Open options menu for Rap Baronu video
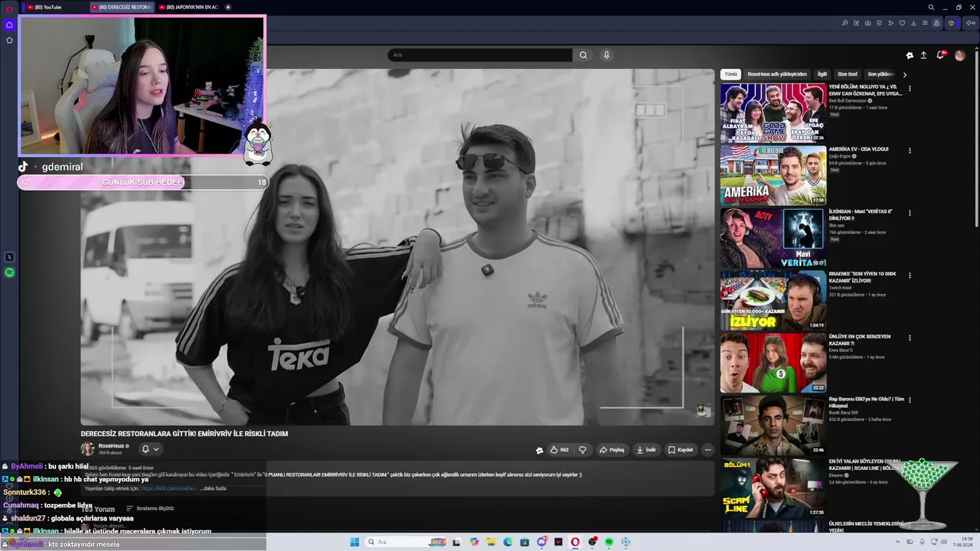 click(x=910, y=399)
